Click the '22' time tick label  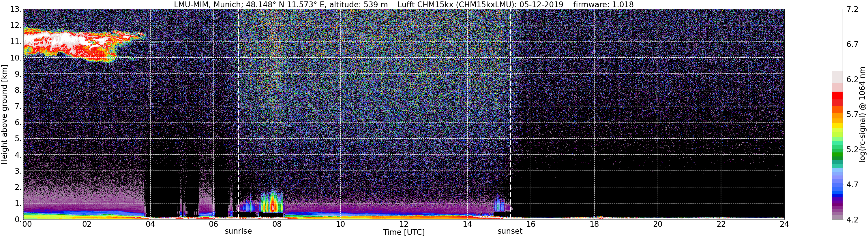point(721,224)
